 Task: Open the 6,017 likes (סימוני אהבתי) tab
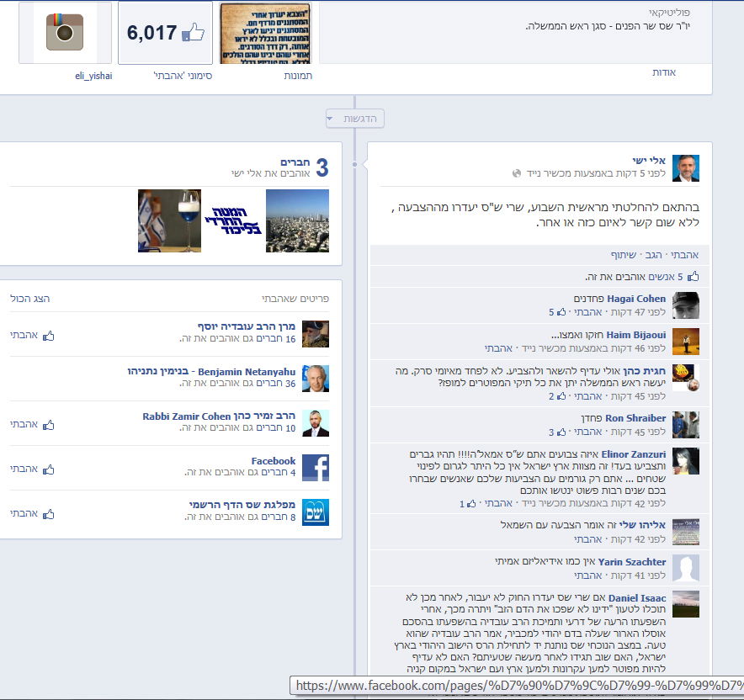coord(164,34)
